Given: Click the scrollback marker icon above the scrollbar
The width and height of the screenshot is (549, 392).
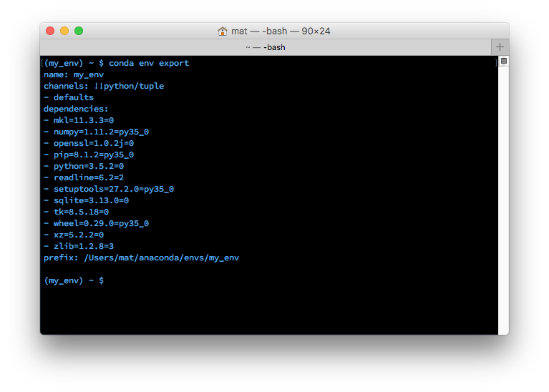Looking at the screenshot, I should pos(504,62).
